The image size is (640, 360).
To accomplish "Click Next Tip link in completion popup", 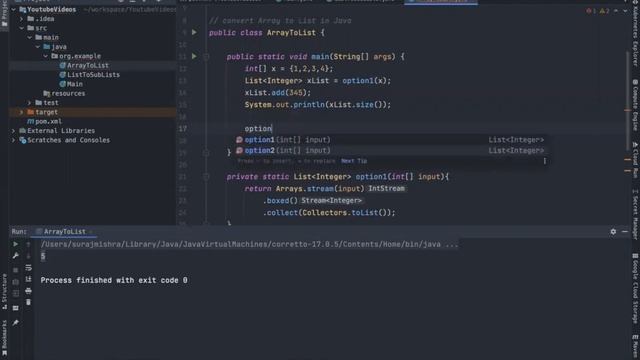I will [354, 161].
